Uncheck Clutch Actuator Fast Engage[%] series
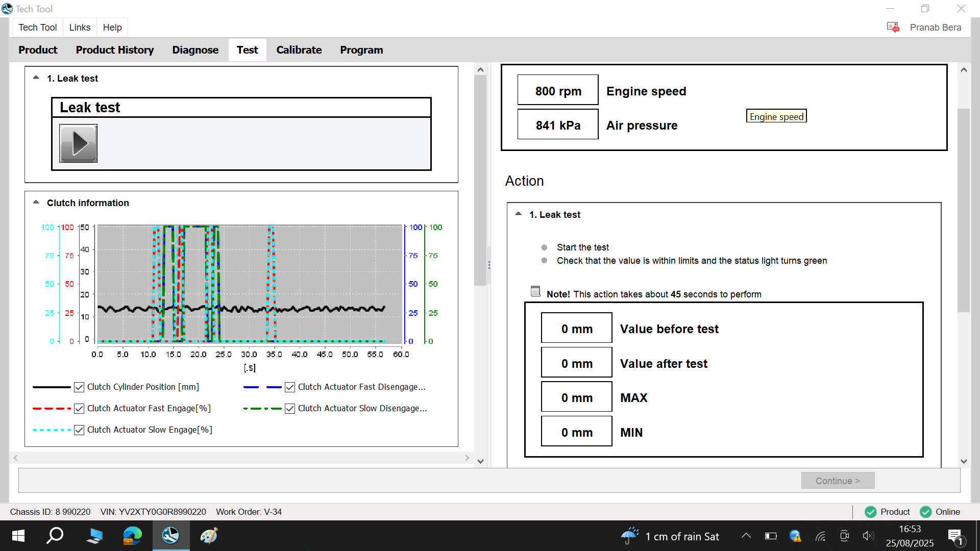The image size is (980, 551). 79,409
